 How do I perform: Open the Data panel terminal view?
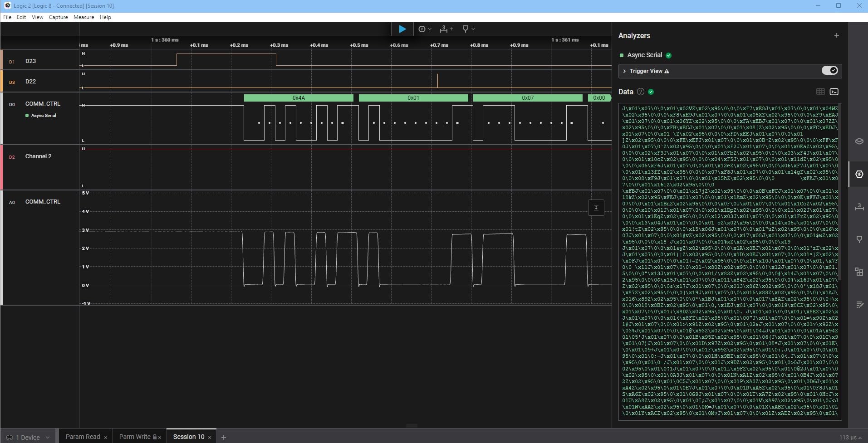(x=835, y=92)
